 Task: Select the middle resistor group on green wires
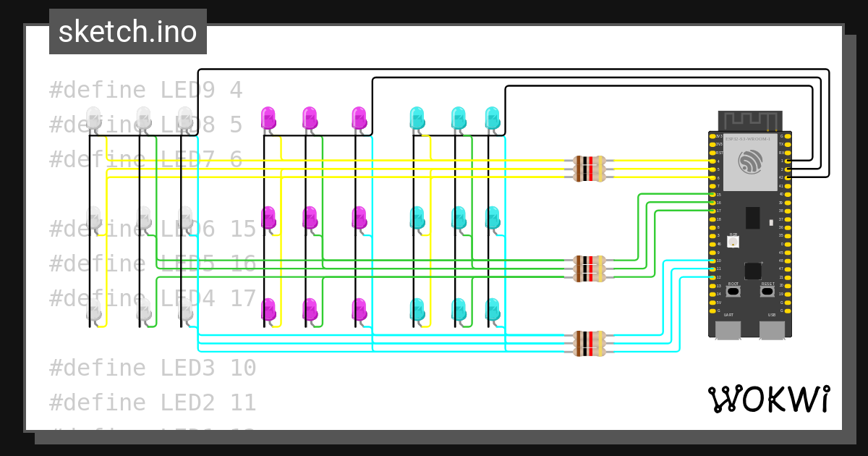(x=590, y=269)
